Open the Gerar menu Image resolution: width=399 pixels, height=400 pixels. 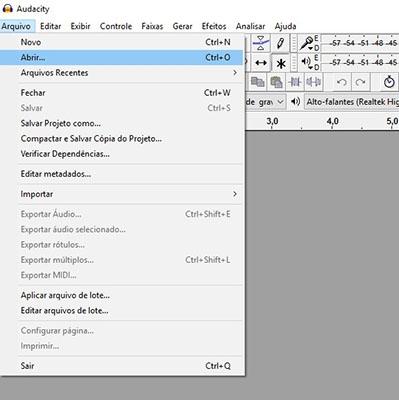[182, 26]
